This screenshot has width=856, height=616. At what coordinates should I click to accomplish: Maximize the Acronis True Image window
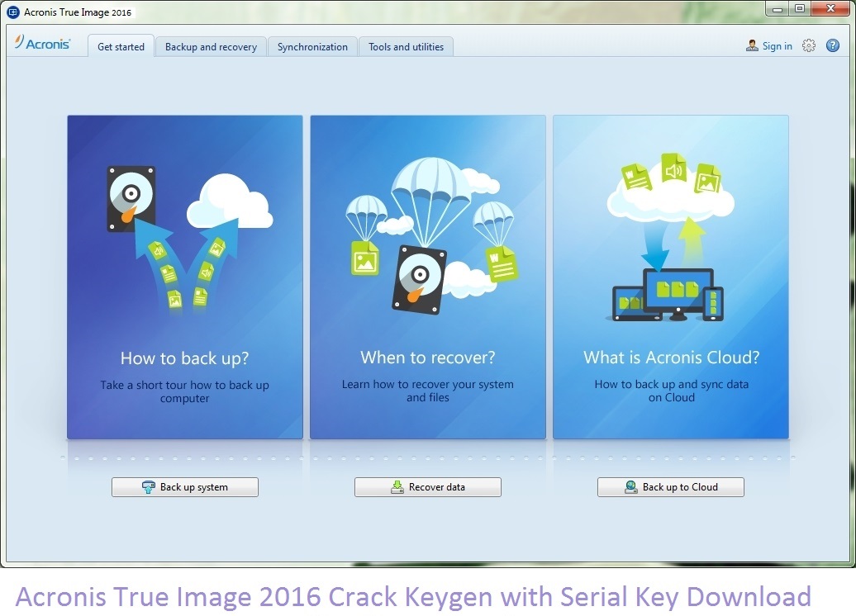coord(799,9)
